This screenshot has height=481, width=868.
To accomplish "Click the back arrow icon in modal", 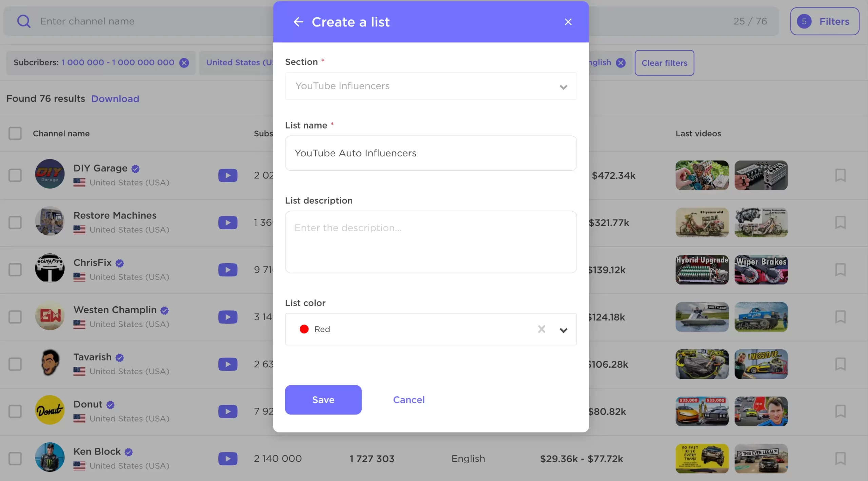I will click(298, 21).
